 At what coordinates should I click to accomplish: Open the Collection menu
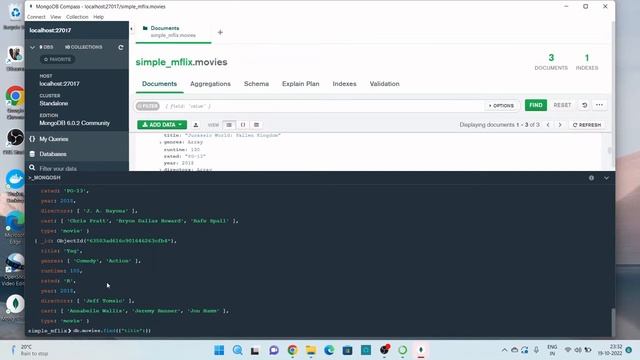point(77,17)
